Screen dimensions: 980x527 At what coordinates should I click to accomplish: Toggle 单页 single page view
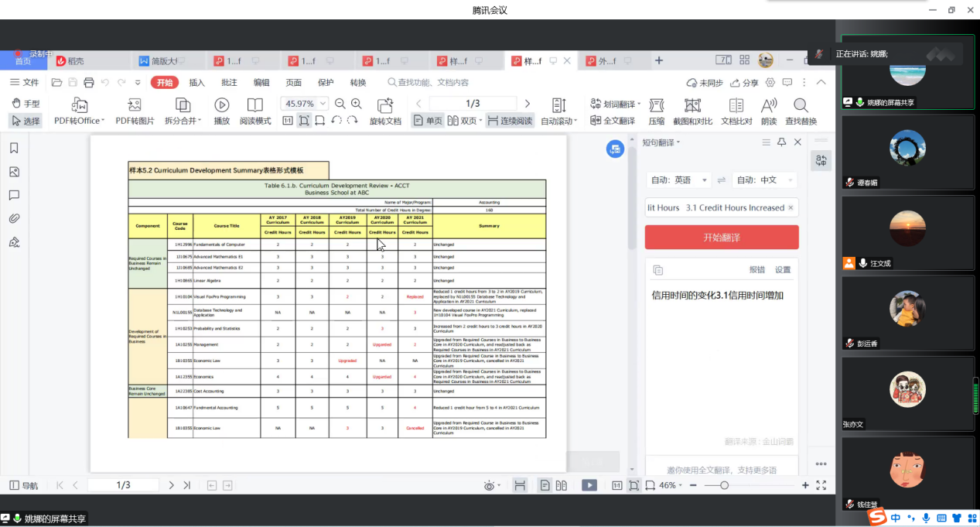point(428,121)
